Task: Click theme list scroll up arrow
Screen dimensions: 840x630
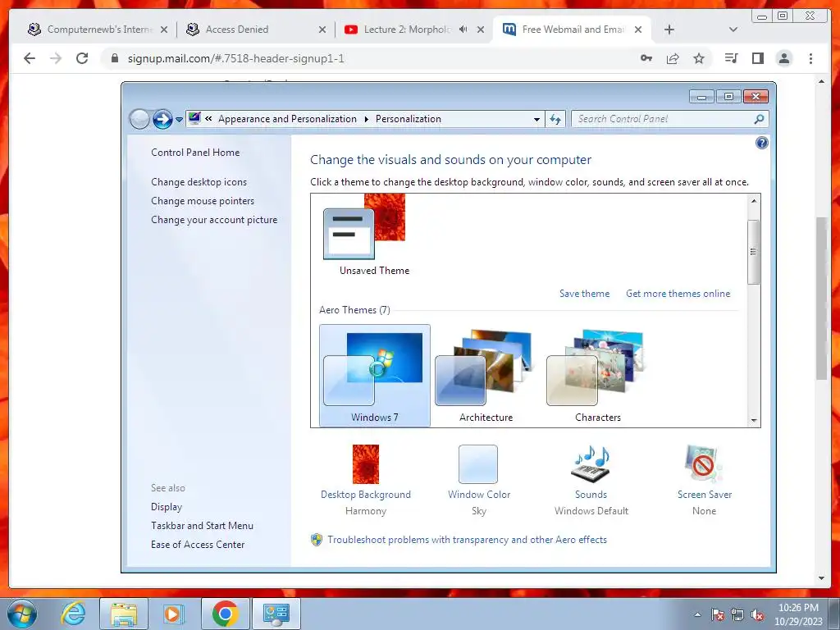Action: tap(754, 201)
